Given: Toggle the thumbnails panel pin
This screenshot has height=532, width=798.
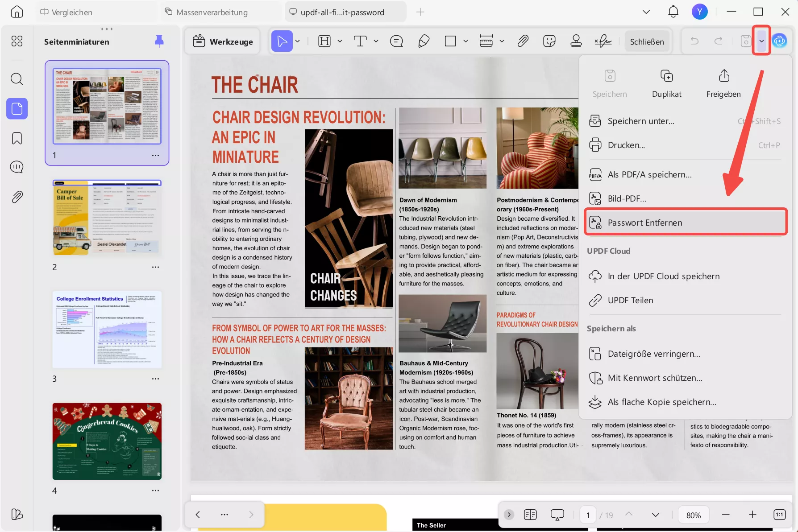Looking at the screenshot, I should tap(159, 41).
